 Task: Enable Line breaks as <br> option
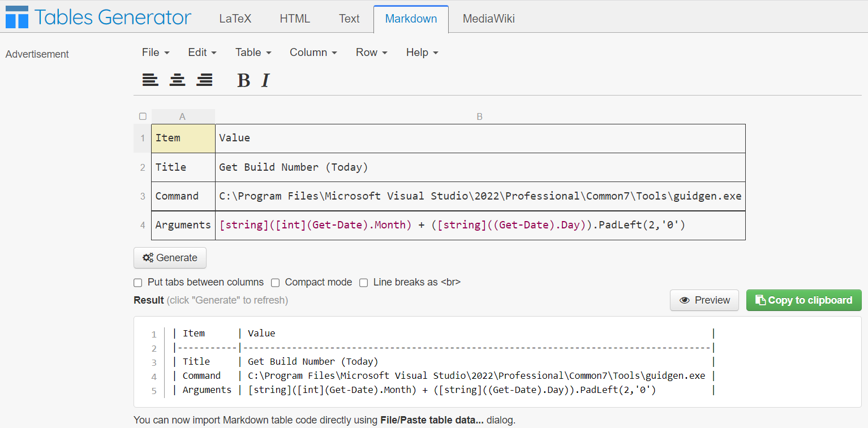(x=364, y=283)
